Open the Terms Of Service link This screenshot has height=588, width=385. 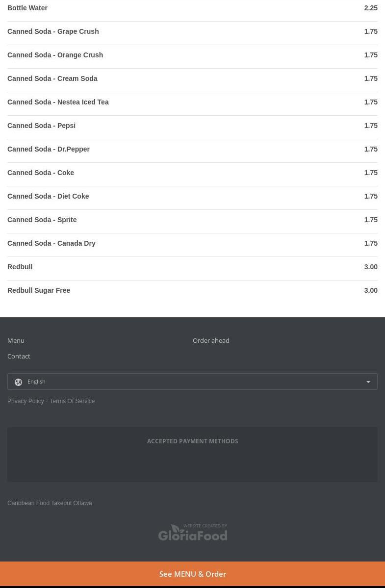72,401
